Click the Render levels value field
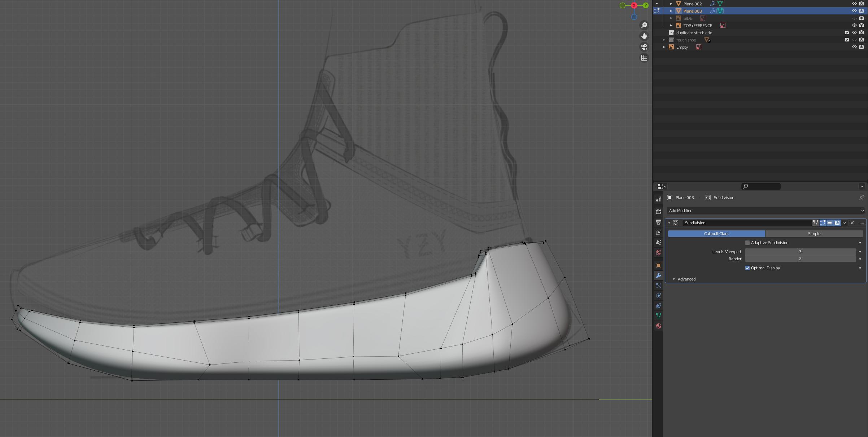The height and width of the screenshot is (437, 868). (800, 259)
